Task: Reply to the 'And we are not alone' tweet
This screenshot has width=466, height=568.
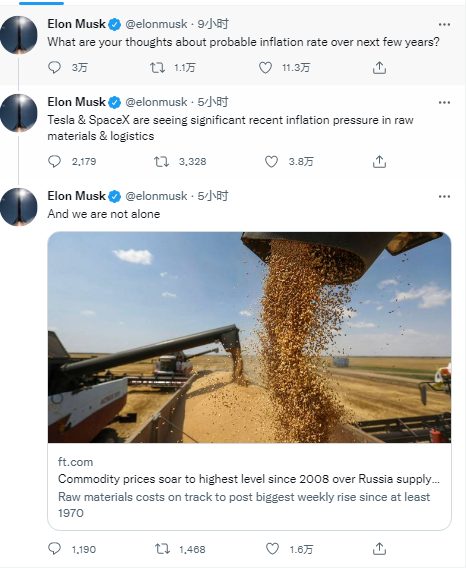Action: [x=54, y=549]
